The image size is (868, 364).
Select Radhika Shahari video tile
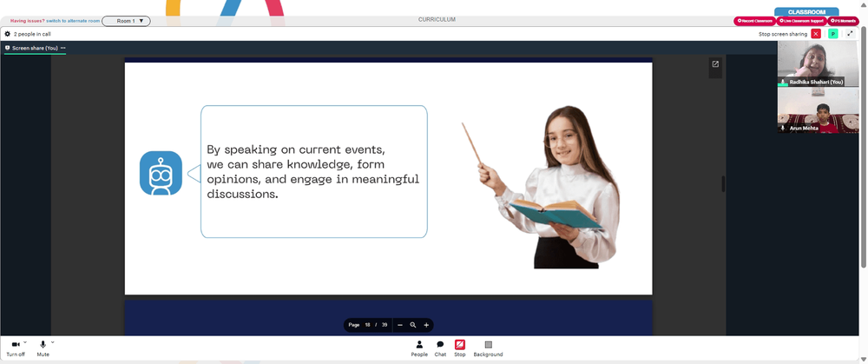point(819,63)
